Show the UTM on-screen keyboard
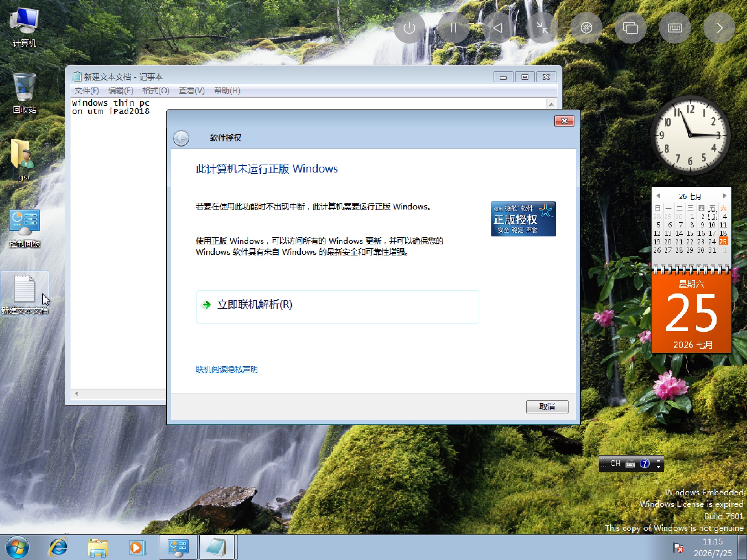Viewport: 747px width, 560px height. click(675, 28)
